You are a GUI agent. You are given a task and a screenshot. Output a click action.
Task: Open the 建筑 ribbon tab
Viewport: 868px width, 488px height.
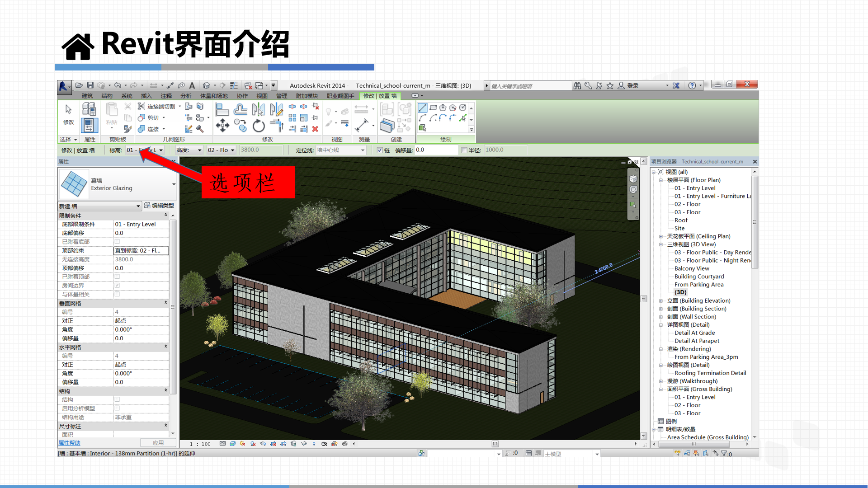point(87,96)
